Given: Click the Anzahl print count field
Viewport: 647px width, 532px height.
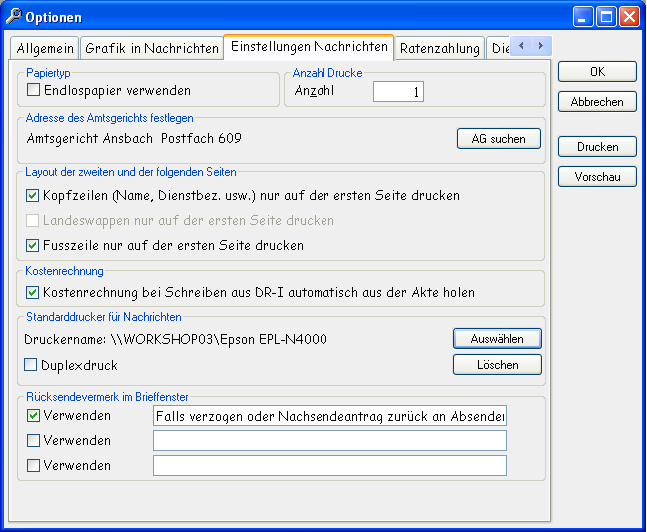Looking at the screenshot, I should (398, 92).
